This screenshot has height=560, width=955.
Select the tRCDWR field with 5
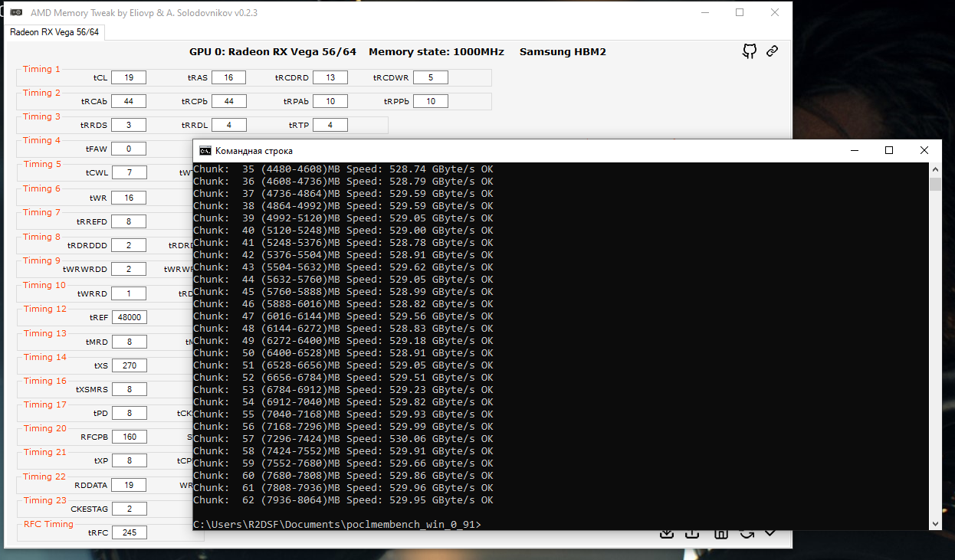click(431, 77)
